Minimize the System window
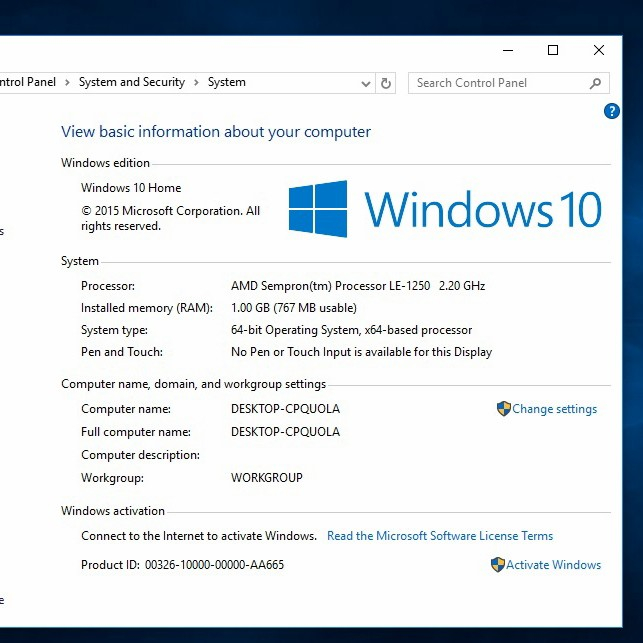The height and width of the screenshot is (643, 643). pyautogui.click(x=507, y=50)
